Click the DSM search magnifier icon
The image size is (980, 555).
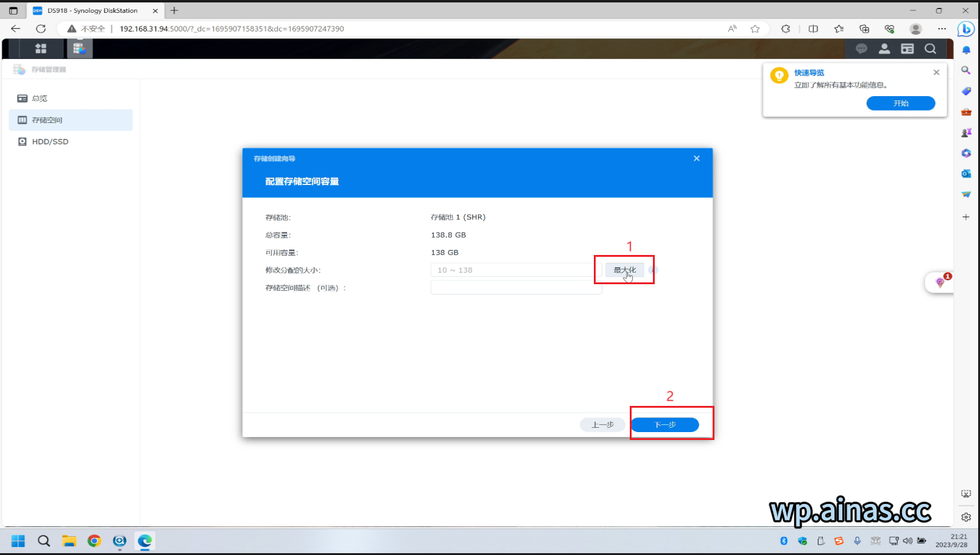[930, 49]
